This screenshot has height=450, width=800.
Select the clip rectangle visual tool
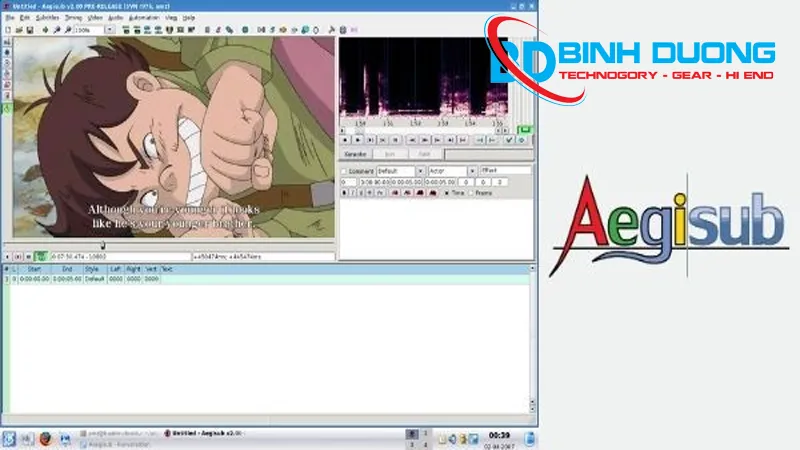[7, 95]
